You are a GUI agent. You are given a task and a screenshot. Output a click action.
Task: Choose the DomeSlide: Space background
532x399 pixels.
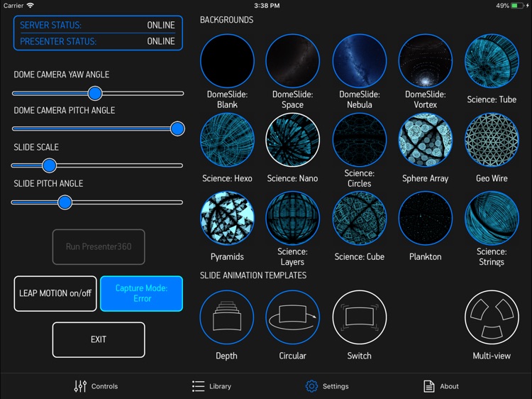point(292,61)
